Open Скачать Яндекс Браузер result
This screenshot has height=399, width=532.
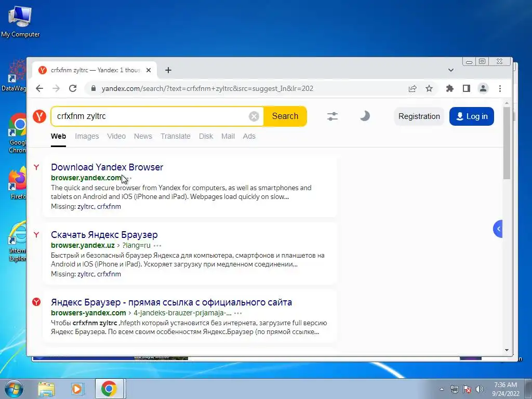[x=104, y=235]
